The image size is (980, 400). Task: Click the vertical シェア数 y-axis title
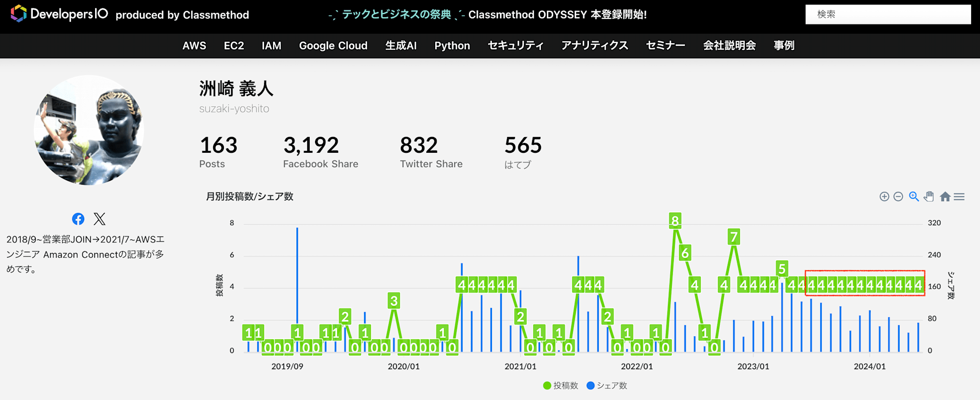(951, 285)
